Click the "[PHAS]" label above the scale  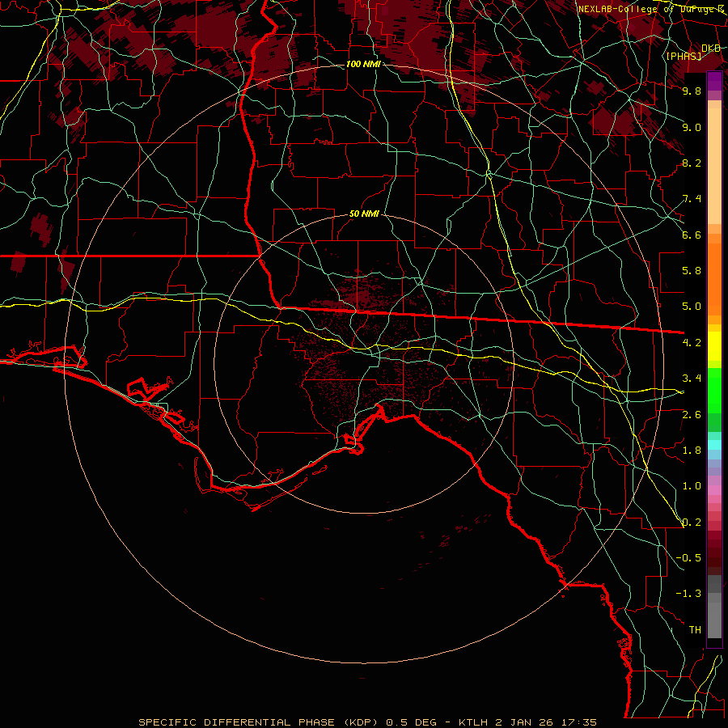click(x=684, y=56)
